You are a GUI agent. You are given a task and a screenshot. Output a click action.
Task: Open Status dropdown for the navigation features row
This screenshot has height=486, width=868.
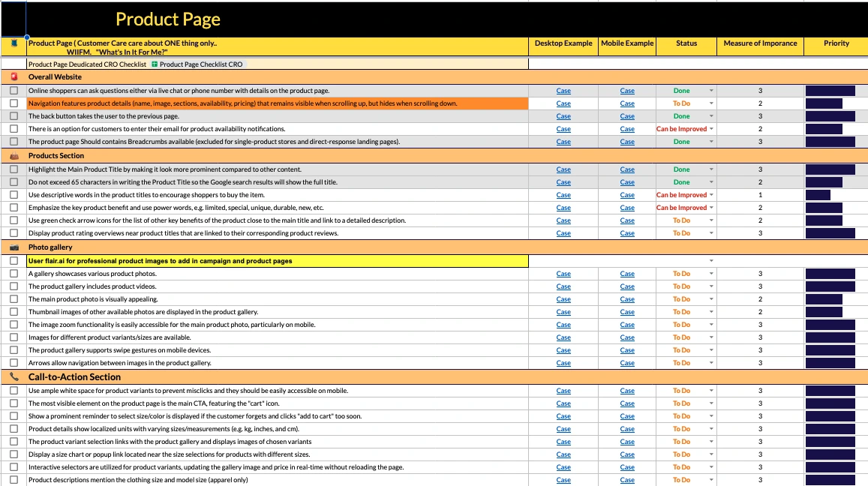[x=711, y=103]
